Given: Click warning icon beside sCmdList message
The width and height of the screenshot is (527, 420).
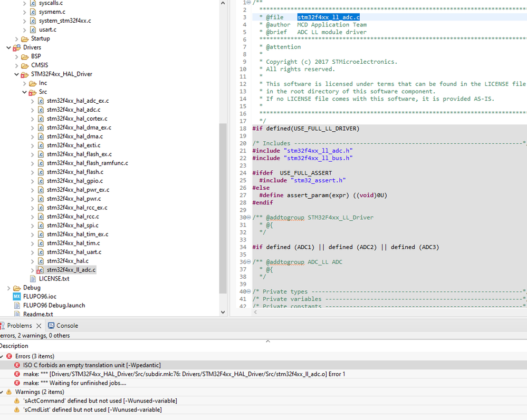Looking at the screenshot, I should 17,409.
